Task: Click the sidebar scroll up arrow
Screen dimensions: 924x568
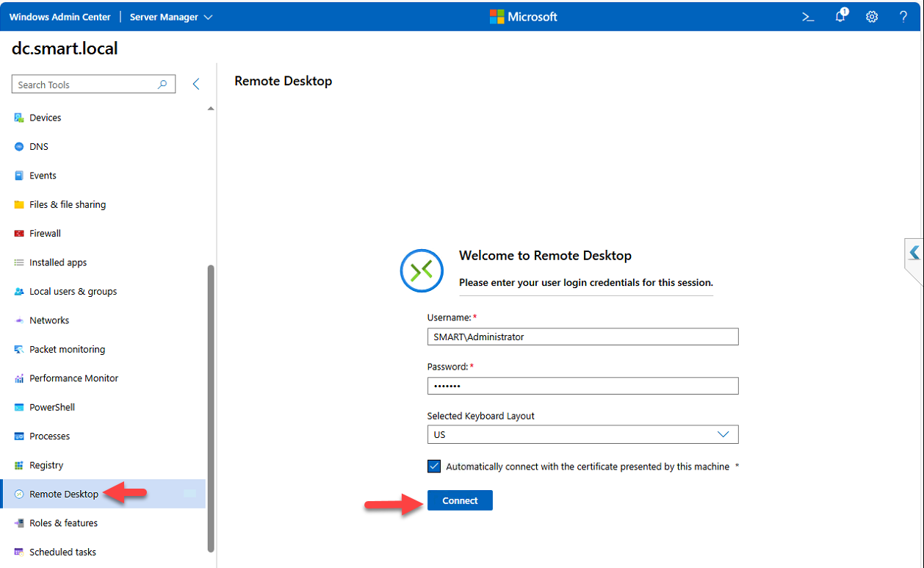Action: (211, 109)
